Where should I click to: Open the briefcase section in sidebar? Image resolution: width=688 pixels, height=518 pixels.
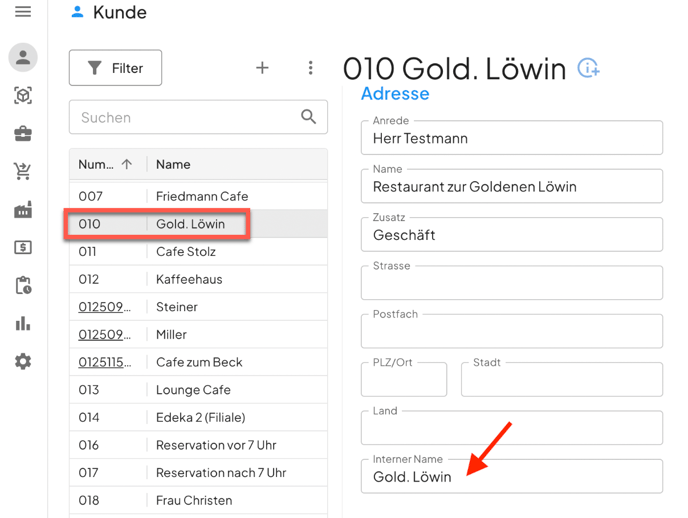click(x=23, y=133)
